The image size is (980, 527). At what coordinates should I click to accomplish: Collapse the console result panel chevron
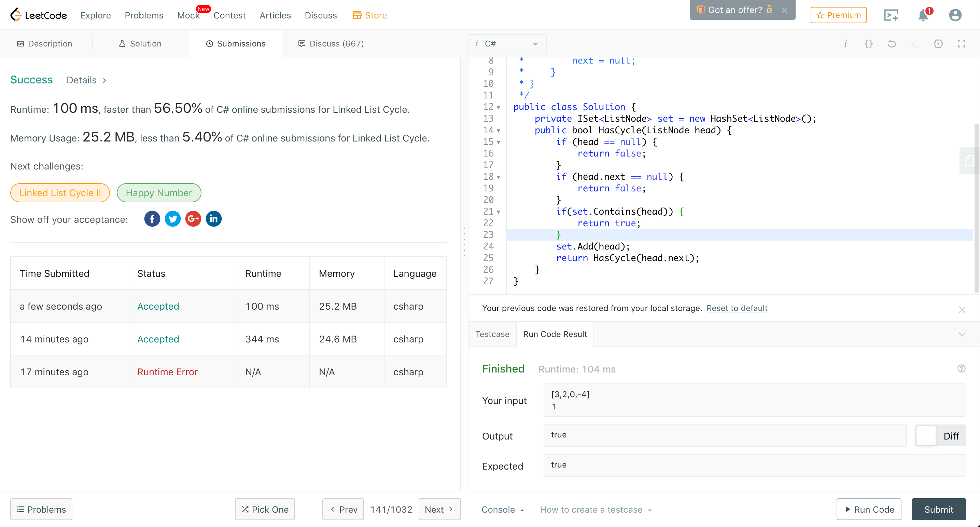click(x=962, y=334)
